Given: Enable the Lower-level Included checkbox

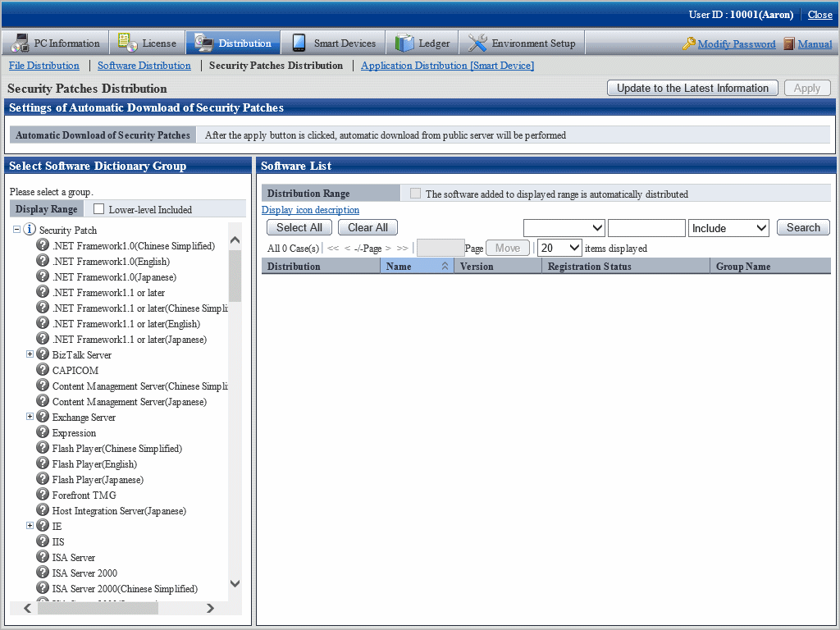Looking at the screenshot, I should [x=99, y=209].
